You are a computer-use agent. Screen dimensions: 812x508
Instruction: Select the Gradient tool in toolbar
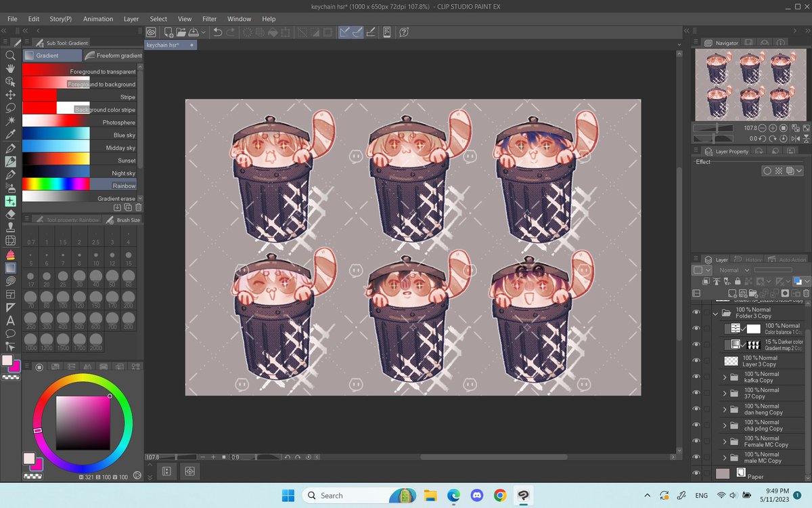pos(10,268)
